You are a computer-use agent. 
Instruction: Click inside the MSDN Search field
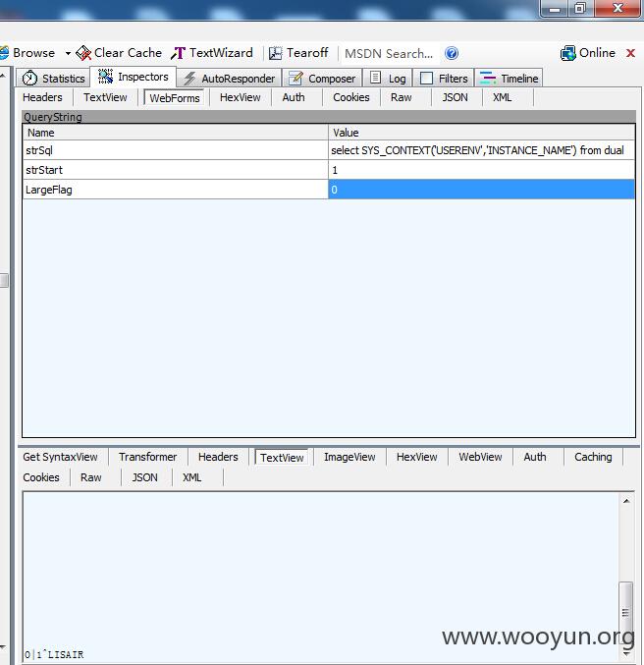(389, 53)
